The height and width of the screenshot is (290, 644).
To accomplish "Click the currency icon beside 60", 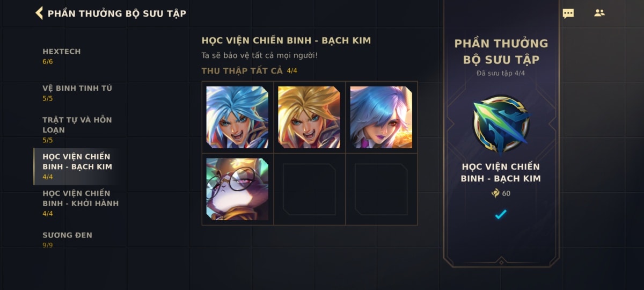I will click(495, 193).
